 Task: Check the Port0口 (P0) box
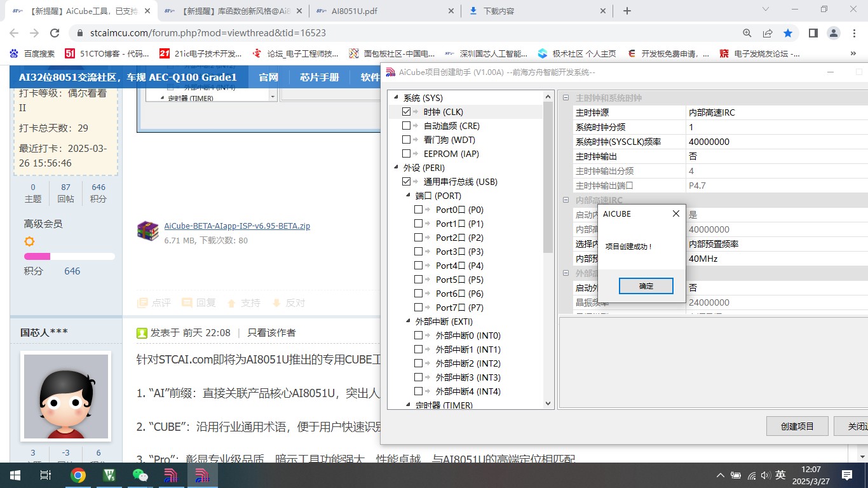click(x=418, y=210)
